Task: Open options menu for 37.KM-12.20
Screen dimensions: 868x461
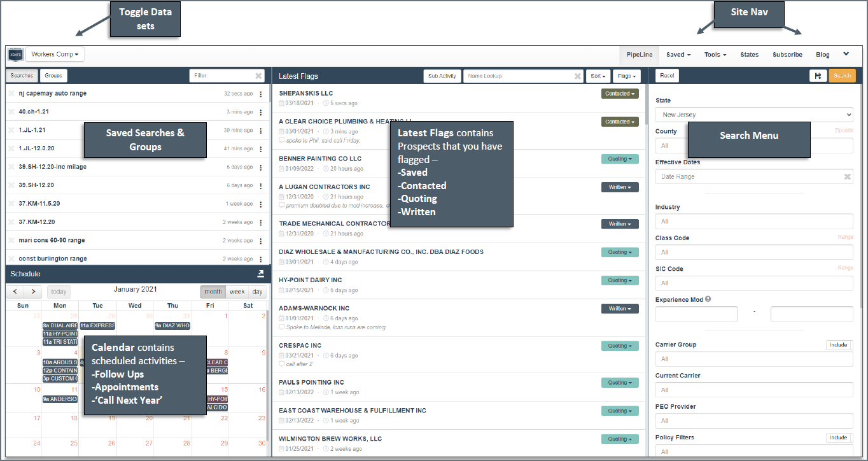Action: click(261, 222)
